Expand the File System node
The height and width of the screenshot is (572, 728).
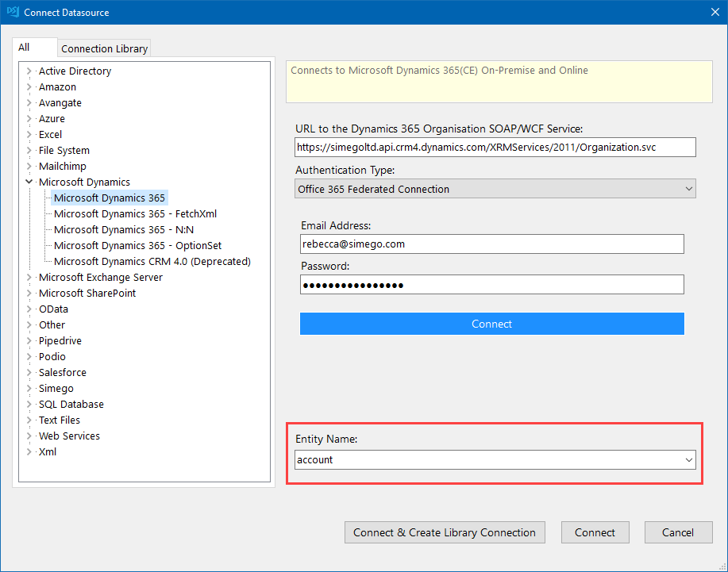(x=29, y=150)
